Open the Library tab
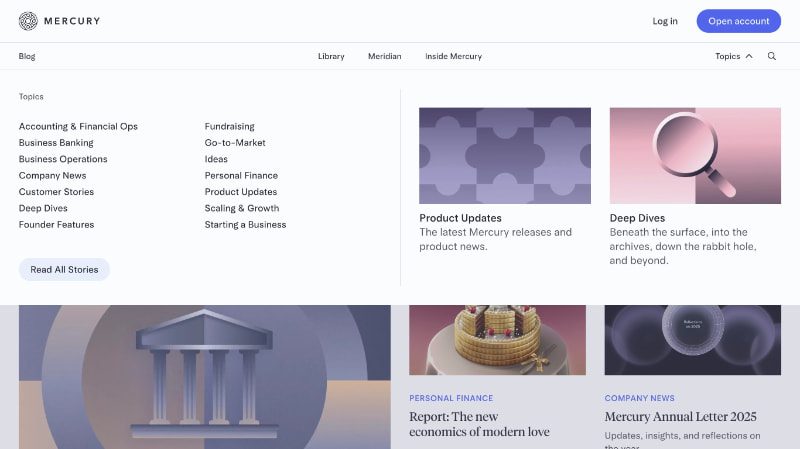 [331, 56]
